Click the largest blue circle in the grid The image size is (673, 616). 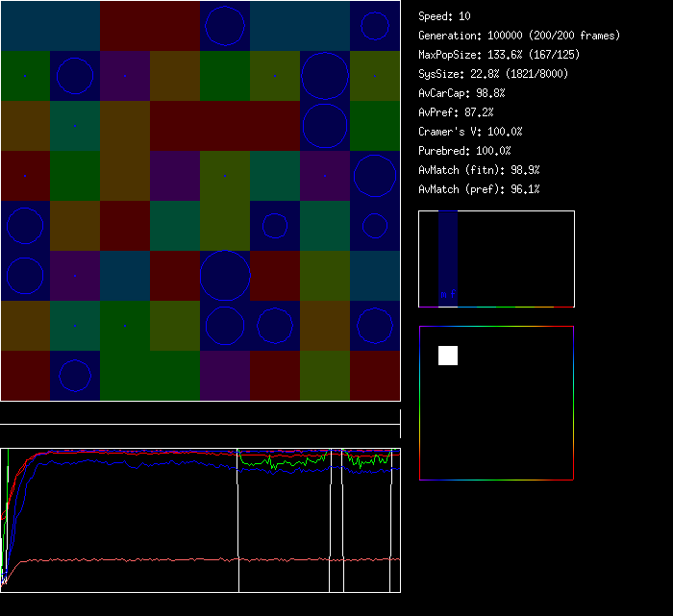coord(225,275)
